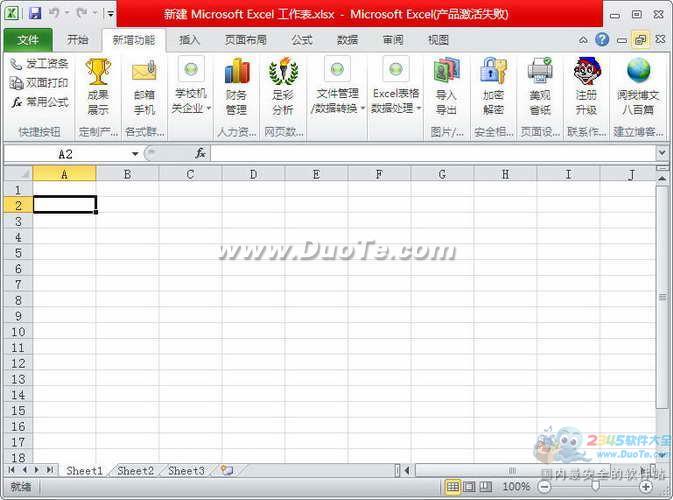Click the 成果展示 trophy icon
This screenshot has height=500, width=673.
[98, 72]
